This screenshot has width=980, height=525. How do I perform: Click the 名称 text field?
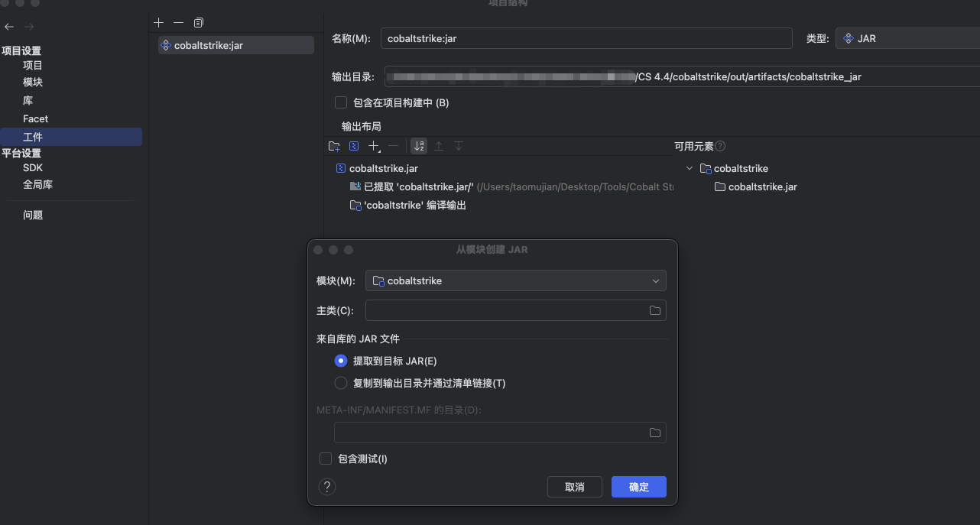coord(586,38)
